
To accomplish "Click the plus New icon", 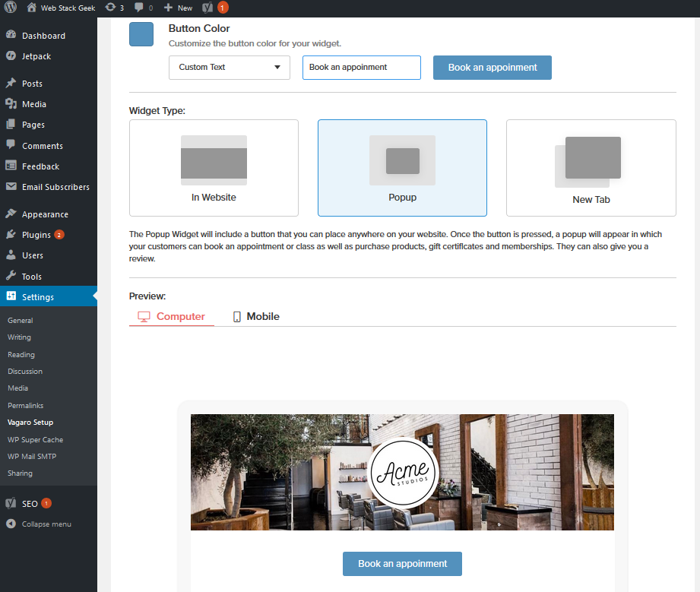I will click(x=168, y=8).
